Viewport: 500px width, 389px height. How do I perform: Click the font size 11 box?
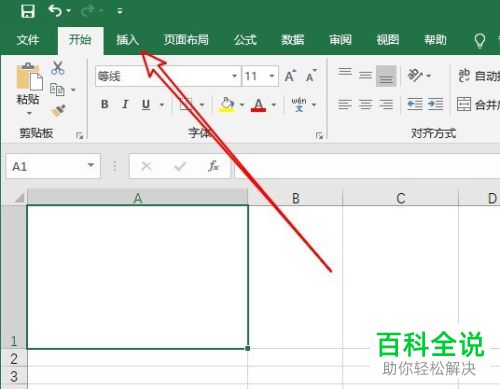click(255, 76)
